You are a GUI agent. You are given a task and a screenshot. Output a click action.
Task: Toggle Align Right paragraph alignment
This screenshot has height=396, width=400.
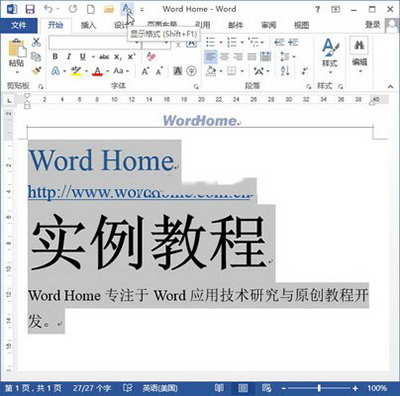pyautogui.click(x=238, y=57)
